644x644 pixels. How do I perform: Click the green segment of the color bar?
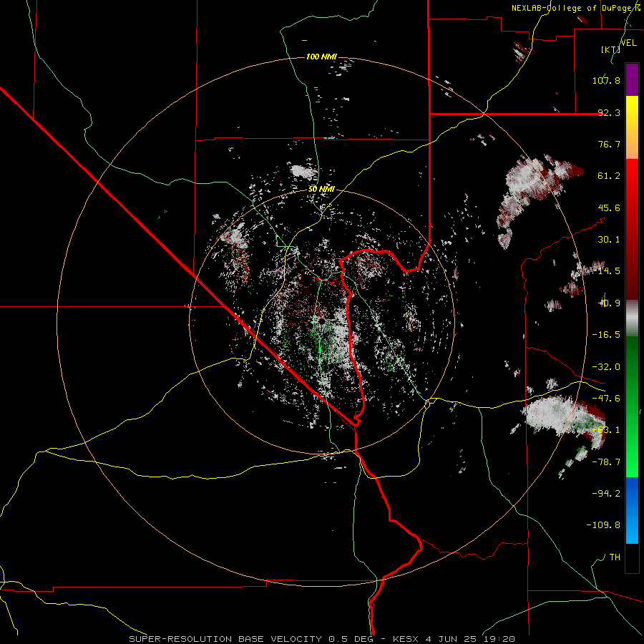[632, 406]
